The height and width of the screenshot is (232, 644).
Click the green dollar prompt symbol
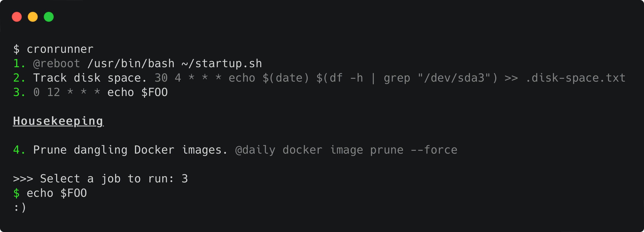(16, 193)
